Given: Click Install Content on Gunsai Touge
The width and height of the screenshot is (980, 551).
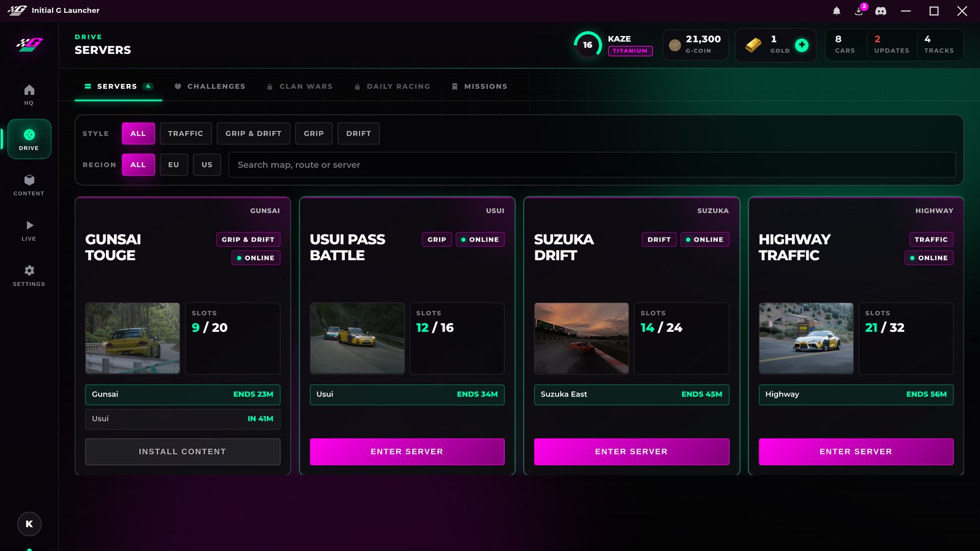Looking at the screenshot, I should (x=183, y=452).
